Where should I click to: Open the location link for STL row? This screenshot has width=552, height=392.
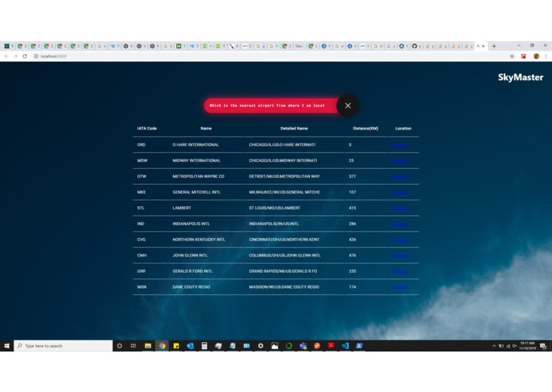400,208
